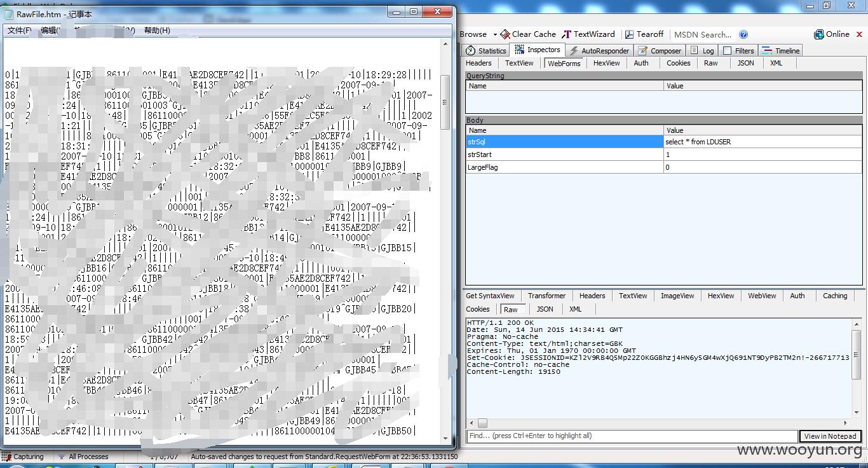Select the WebForms request tab
Screen dimensions: 868x468
pyautogui.click(x=564, y=64)
